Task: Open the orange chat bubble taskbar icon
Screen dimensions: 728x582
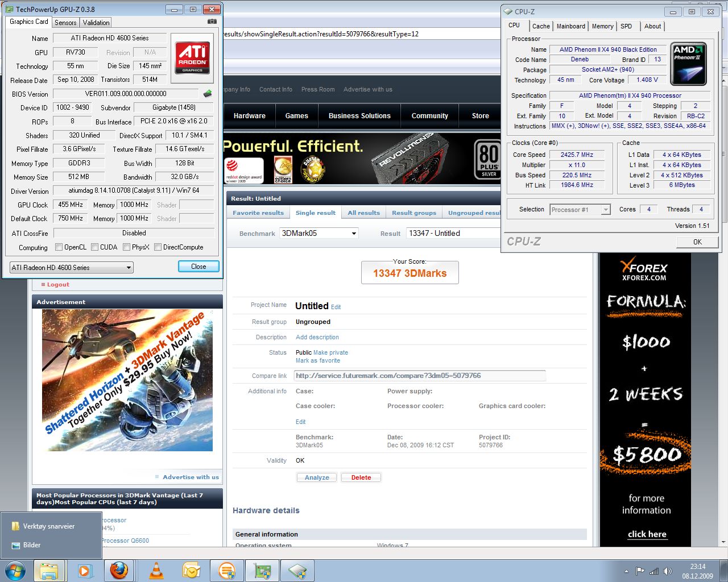Action: click(x=226, y=571)
